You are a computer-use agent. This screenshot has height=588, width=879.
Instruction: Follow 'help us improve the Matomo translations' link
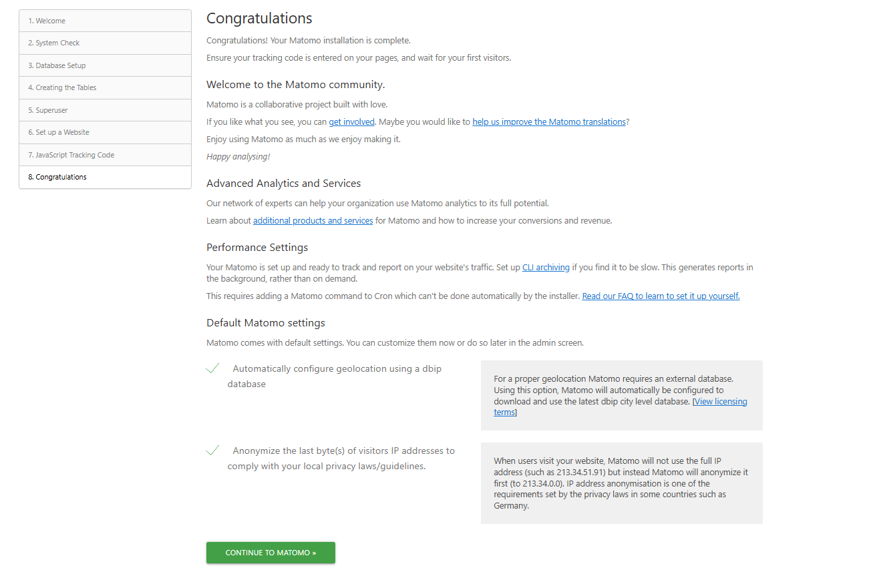pos(548,121)
